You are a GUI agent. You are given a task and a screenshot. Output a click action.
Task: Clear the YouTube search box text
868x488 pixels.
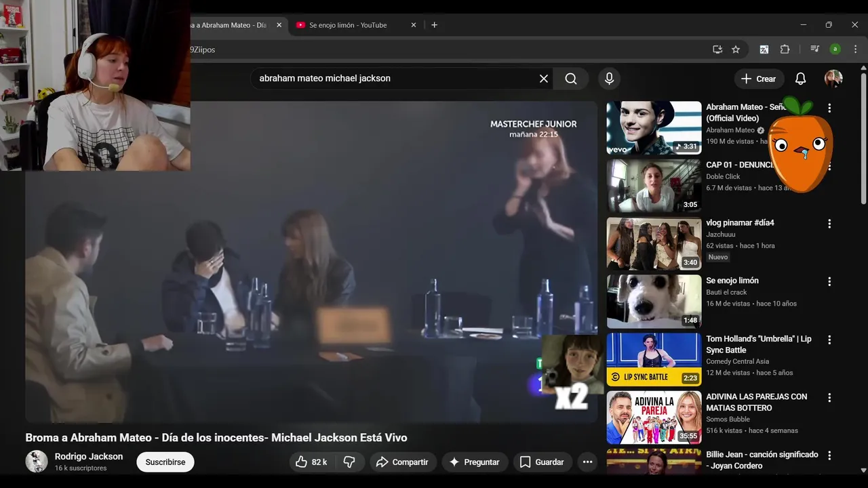point(544,79)
